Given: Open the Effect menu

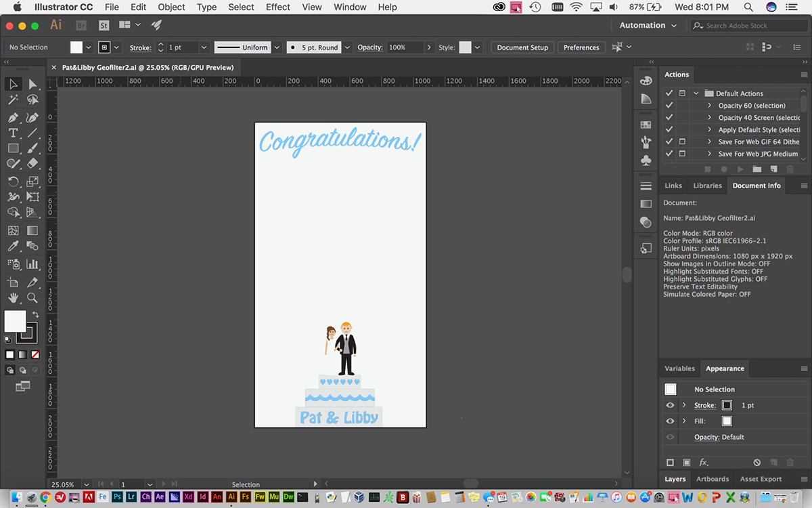Looking at the screenshot, I should (277, 7).
